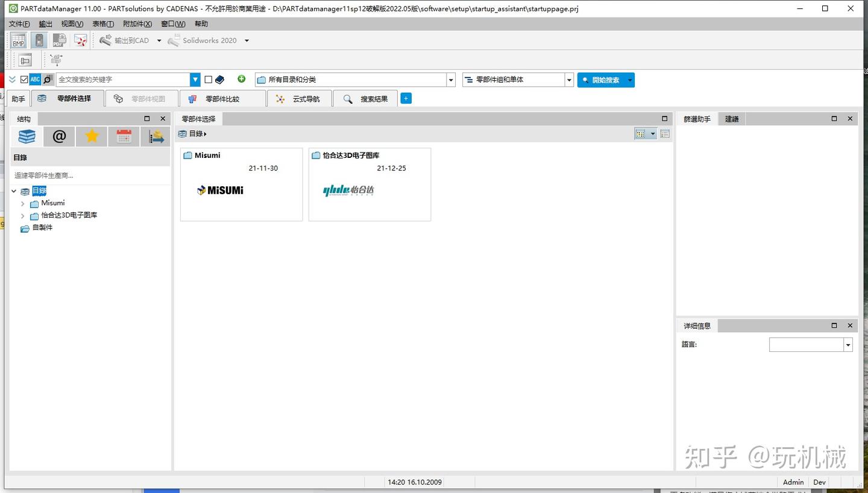868x493 pixels.
Task: Open the 開始搜索 button's dropdown arrow
Action: (630, 80)
